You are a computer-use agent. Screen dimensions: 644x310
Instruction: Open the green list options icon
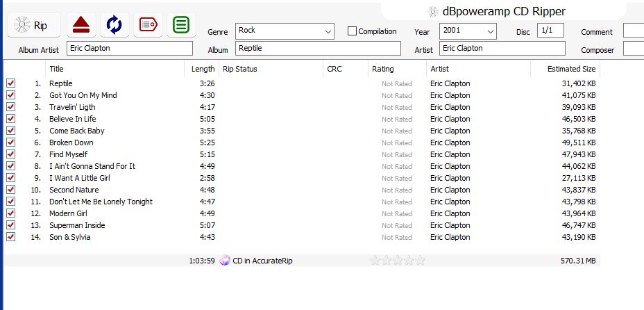(x=181, y=26)
